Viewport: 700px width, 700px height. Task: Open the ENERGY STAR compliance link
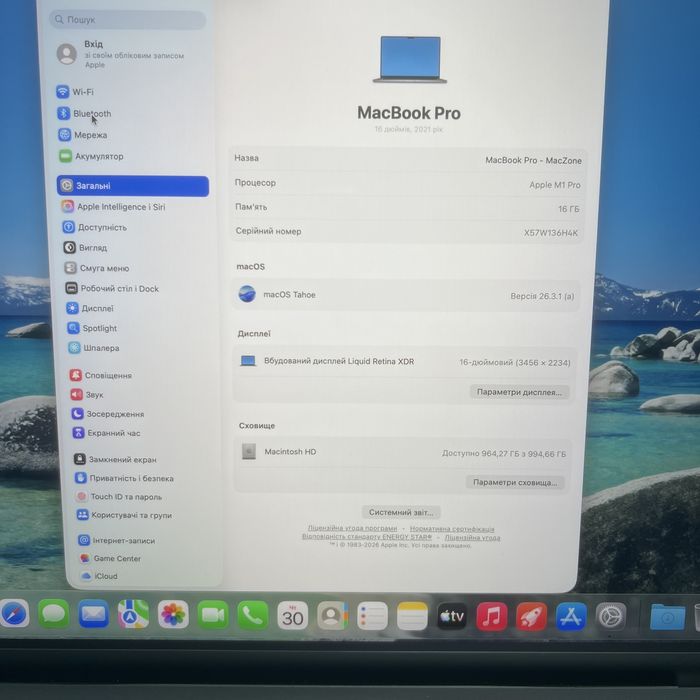pyautogui.click(x=367, y=537)
